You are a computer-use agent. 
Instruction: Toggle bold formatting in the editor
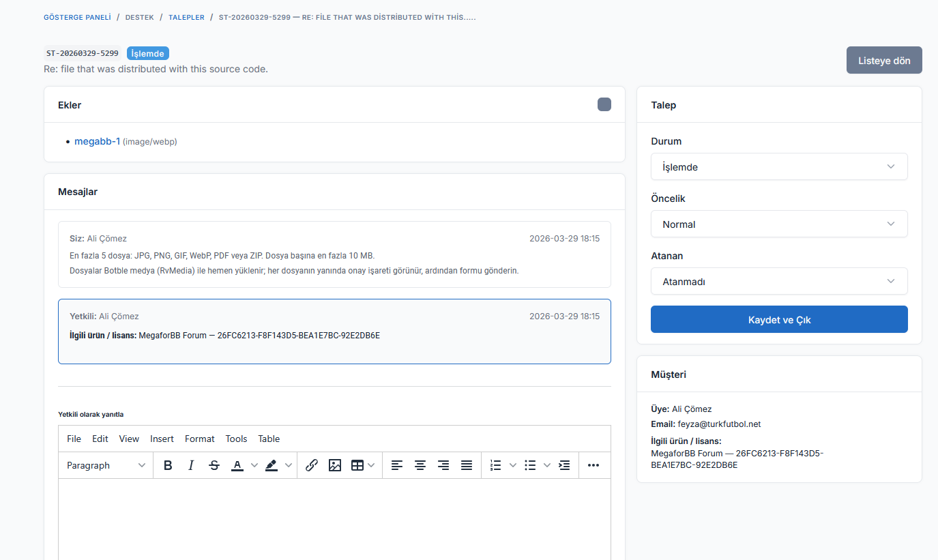pyautogui.click(x=168, y=465)
